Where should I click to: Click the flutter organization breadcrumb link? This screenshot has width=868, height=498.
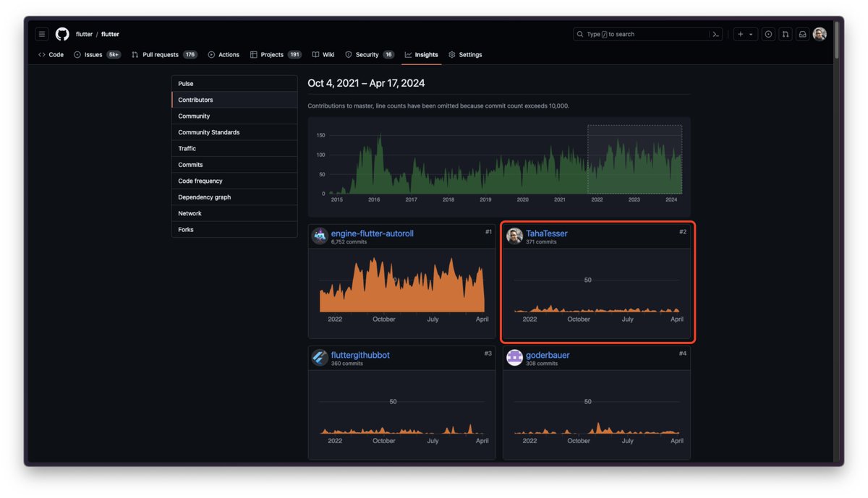[84, 34]
